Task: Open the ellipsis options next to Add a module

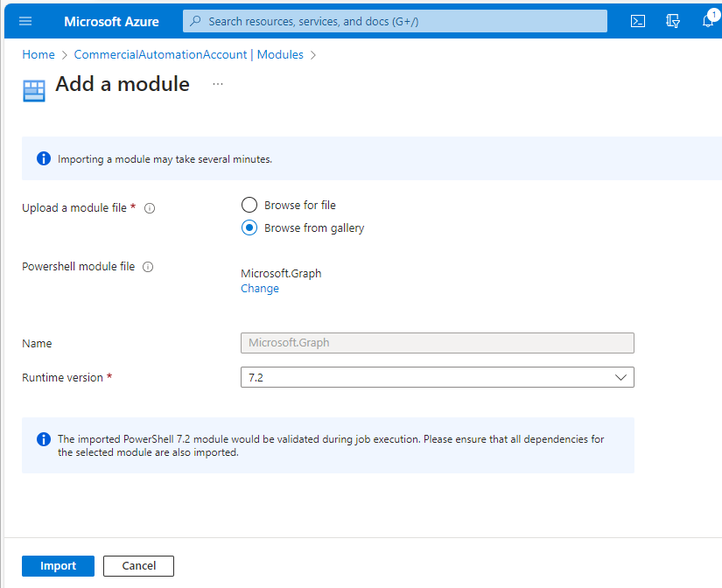Action: coord(216,84)
